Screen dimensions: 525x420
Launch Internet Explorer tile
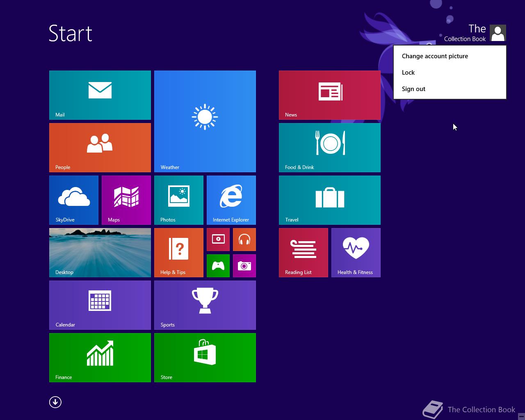[231, 200]
